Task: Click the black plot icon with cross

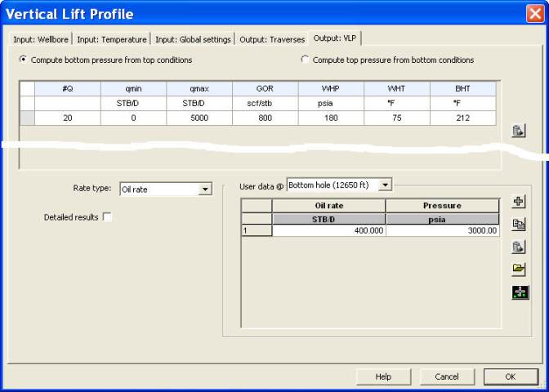Action: 520,292
